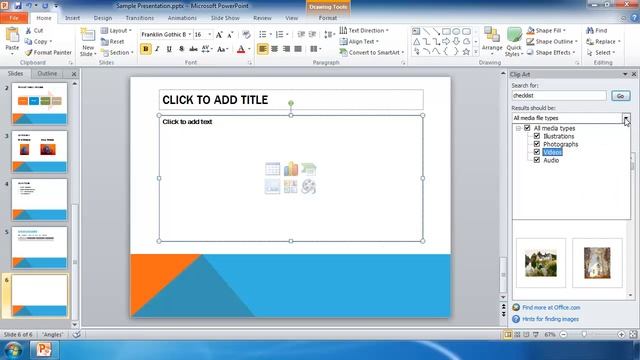Insert a New Slide
The height and width of the screenshot is (360, 640).
[x=88, y=42]
